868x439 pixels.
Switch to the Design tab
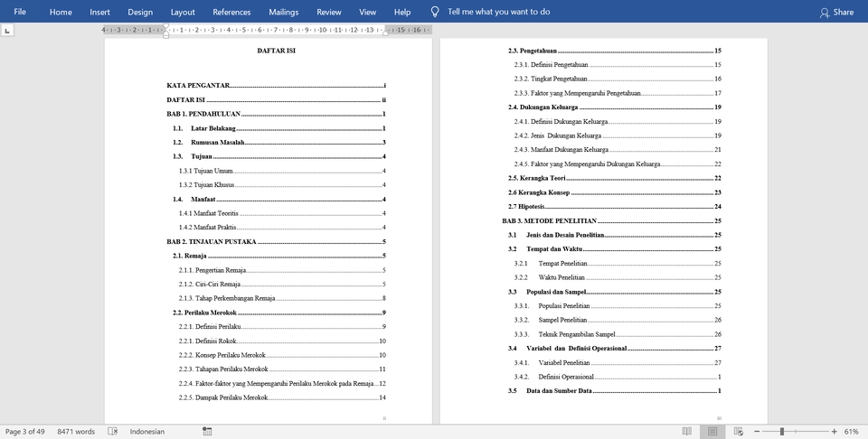click(140, 12)
